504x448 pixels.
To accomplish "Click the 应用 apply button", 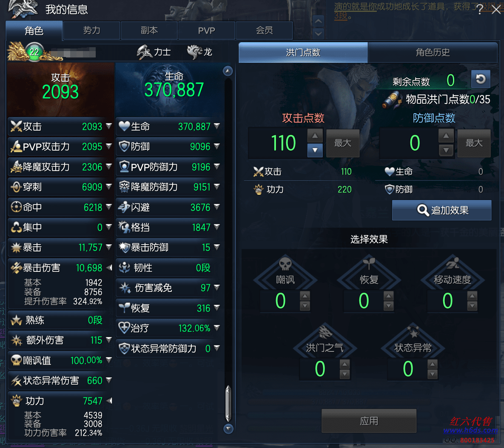I will click(369, 421).
